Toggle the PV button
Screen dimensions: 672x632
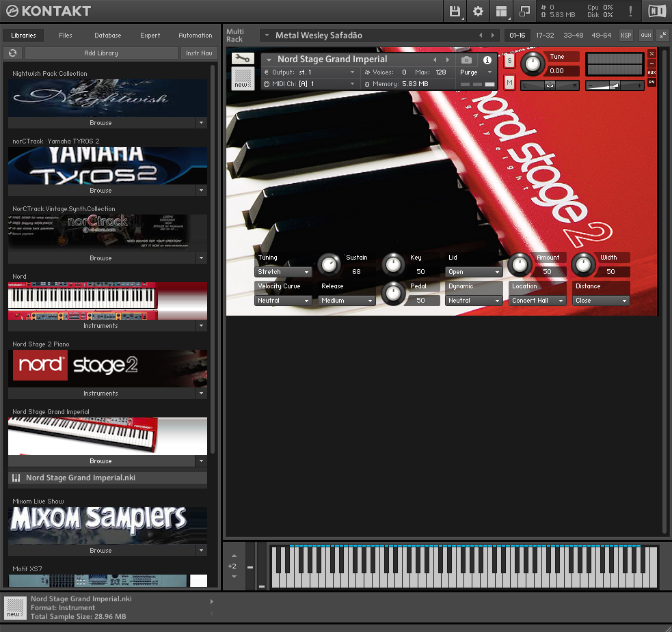651,82
